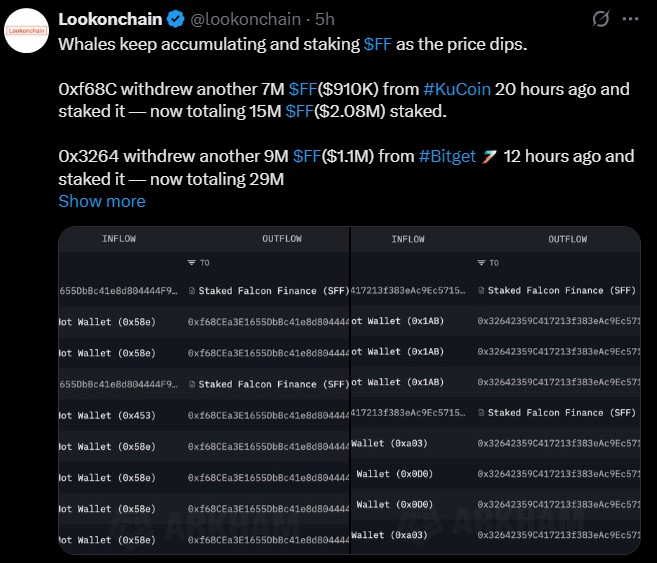Image resolution: width=657 pixels, height=563 pixels.
Task: Expand the tweet with Show more
Action: (x=102, y=201)
